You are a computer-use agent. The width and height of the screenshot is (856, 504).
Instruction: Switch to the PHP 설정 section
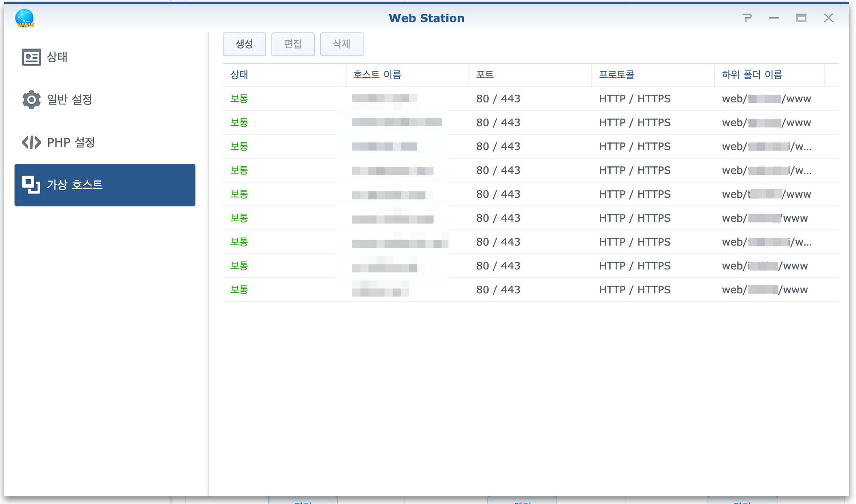[71, 142]
